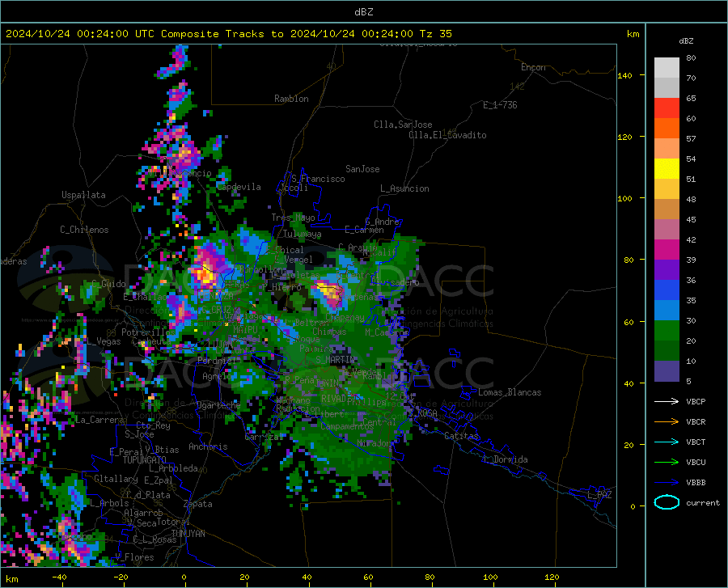Click the 120 km tick on bottom axis

coord(552,577)
